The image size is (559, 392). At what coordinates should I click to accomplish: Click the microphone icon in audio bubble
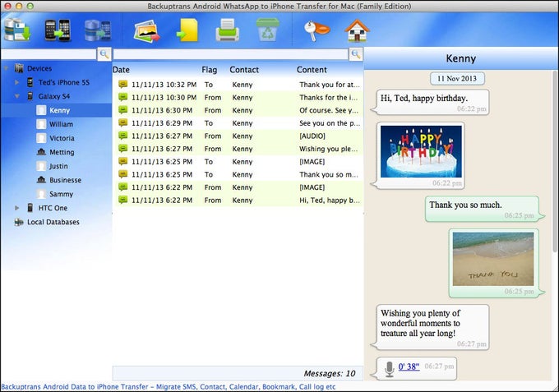click(x=390, y=369)
